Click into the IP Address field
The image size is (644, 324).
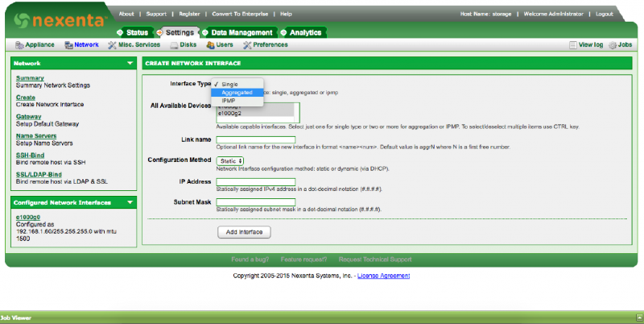coord(256,181)
